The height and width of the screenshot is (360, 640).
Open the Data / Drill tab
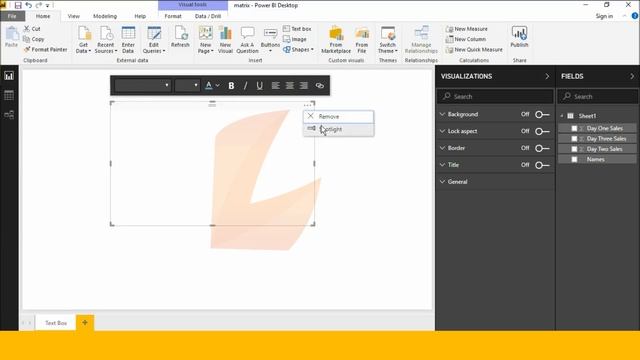[x=208, y=16]
